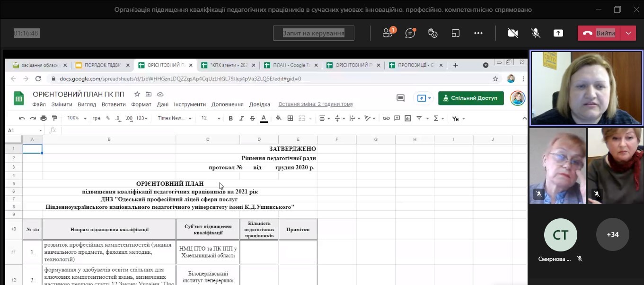Click the Запит на керування button

point(313,33)
